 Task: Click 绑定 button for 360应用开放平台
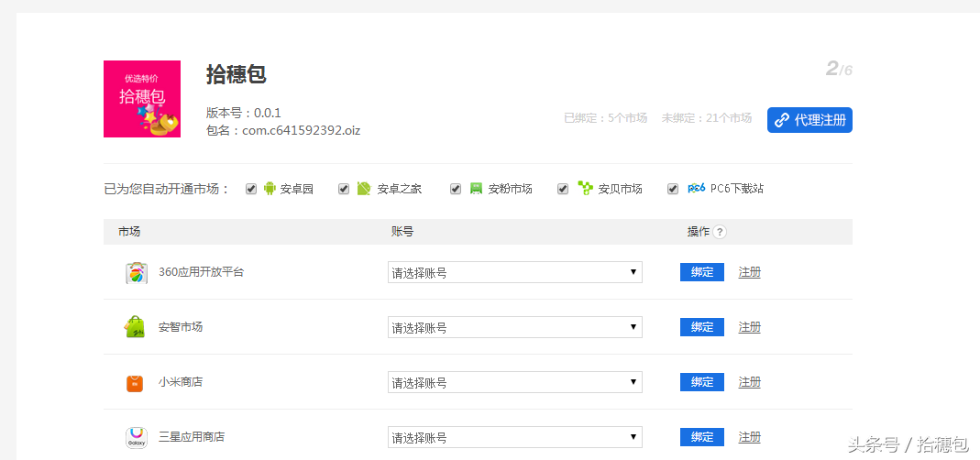(702, 272)
